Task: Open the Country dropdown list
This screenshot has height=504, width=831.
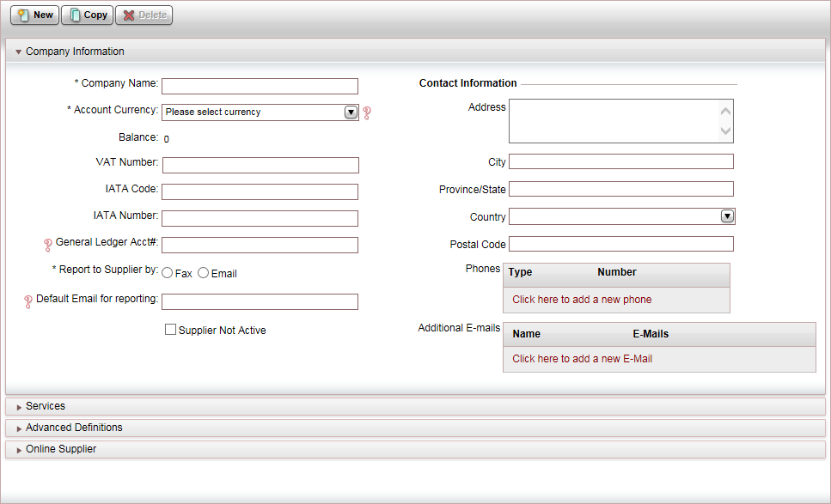Action: (622, 216)
